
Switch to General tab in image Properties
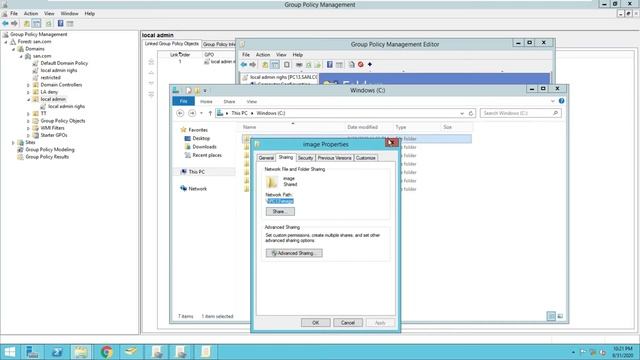pyautogui.click(x=266, y=158)
